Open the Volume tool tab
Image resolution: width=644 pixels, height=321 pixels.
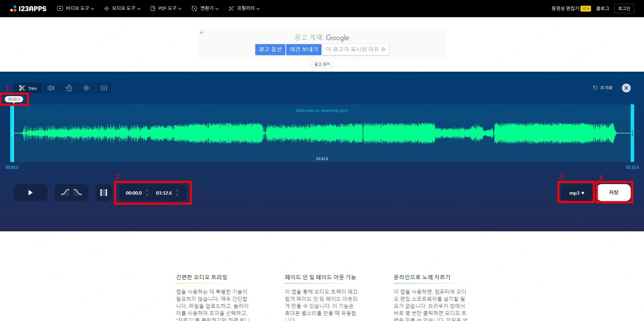point(51,88)
